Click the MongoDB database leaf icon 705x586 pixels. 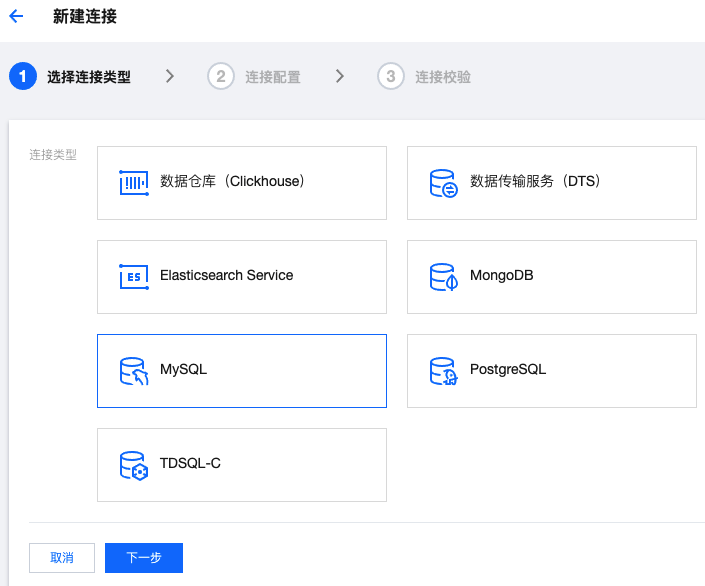tap(443, 277)
